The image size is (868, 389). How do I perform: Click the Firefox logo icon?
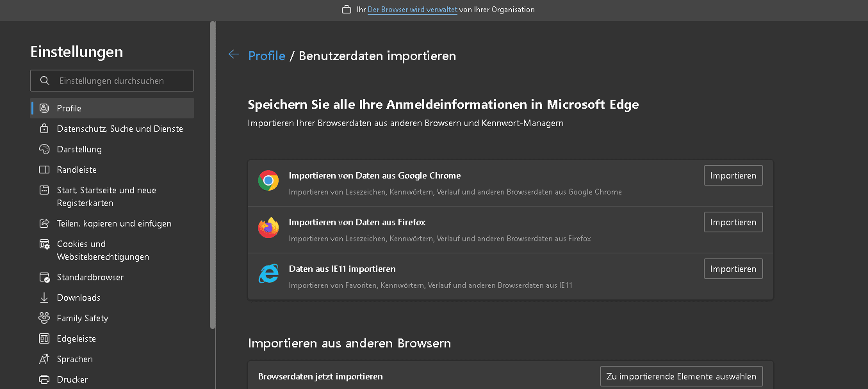click(268, 228)
